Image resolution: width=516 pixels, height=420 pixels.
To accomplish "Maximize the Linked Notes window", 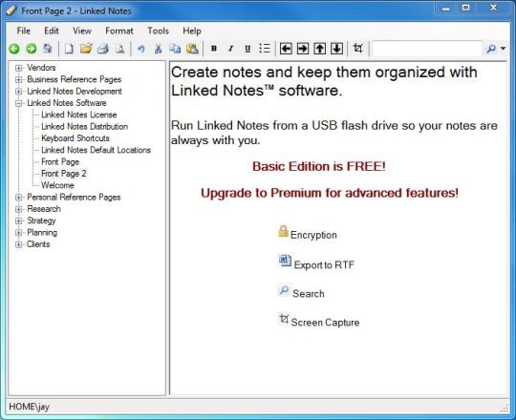I will click(x=465, y=8).
